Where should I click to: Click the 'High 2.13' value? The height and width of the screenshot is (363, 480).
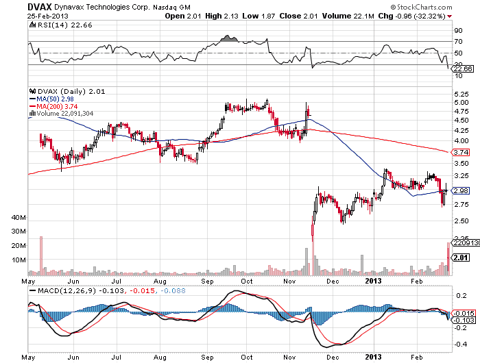222,16
